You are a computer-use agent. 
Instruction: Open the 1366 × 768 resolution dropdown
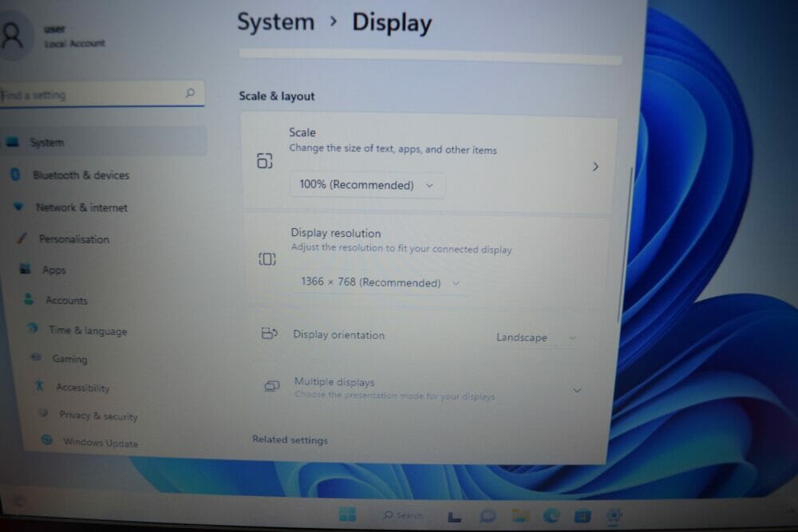(x=380, y=282)
